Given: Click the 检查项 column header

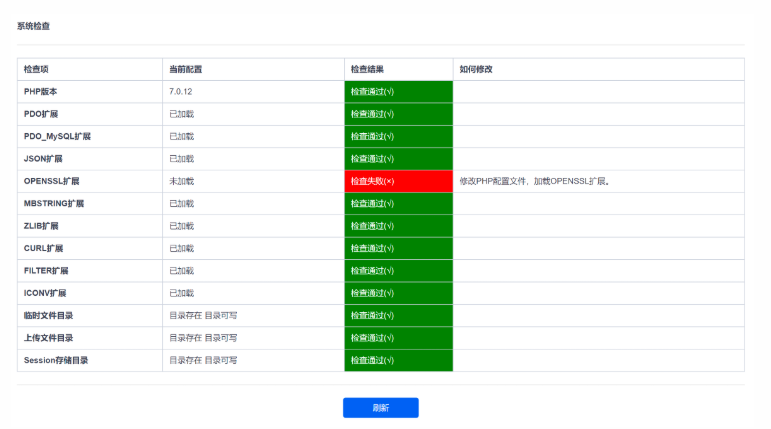Looking at the screenshot, I should point(36,69).
